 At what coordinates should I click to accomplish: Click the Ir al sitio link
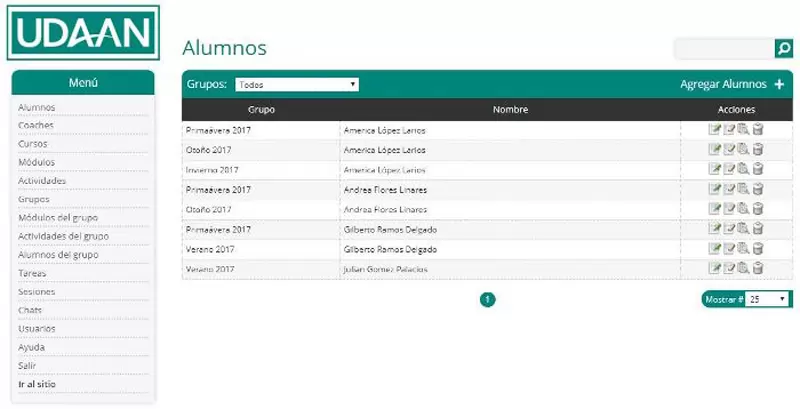(37, 384)
